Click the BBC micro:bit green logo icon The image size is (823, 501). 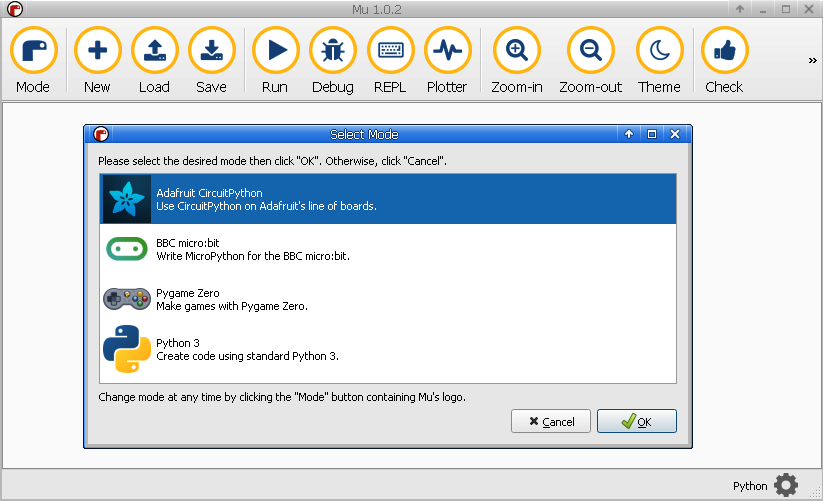pos(126,249)
